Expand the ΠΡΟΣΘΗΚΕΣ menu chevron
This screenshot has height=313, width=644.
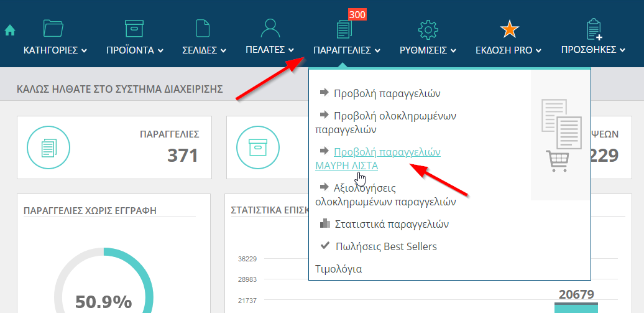[623, 50]
